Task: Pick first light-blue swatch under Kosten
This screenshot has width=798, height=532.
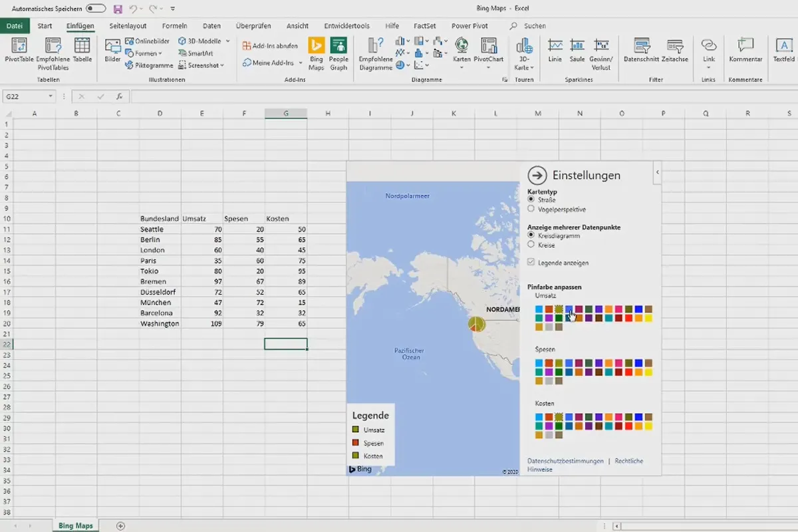Action: (539, 417)
